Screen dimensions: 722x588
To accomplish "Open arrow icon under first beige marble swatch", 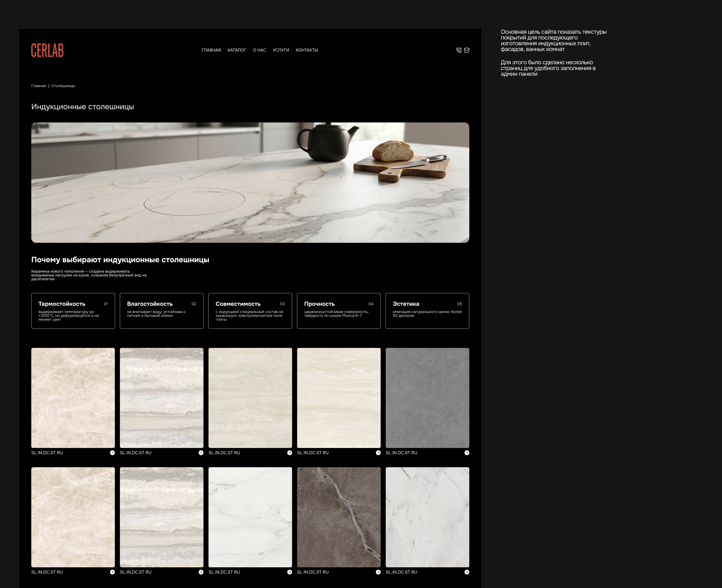I will coord(112,453).
